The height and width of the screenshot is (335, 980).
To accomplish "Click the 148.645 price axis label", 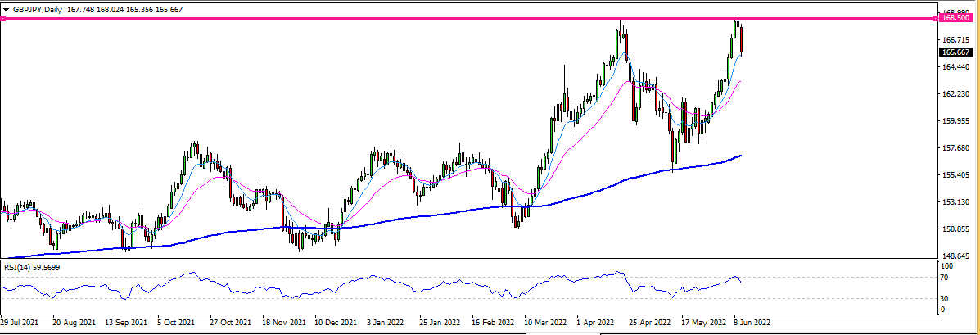I will click(x=955, y=256).
